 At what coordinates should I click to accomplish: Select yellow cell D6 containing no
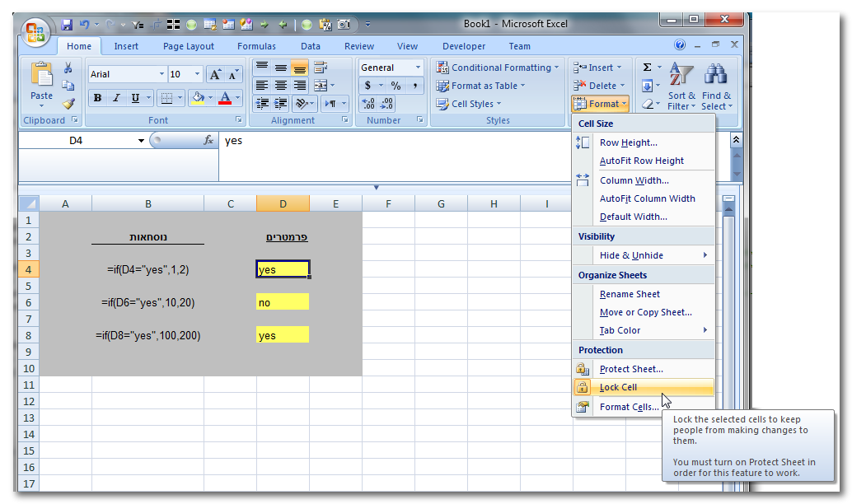283,302
